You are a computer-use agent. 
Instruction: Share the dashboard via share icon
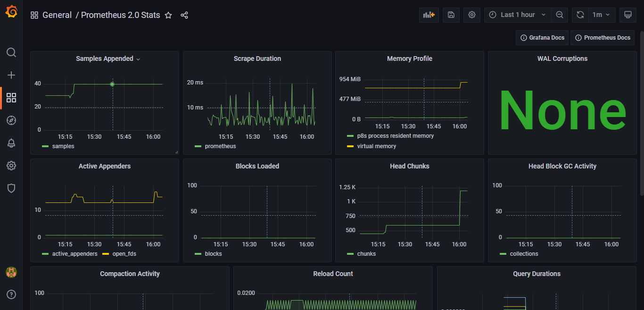(184, 15)
